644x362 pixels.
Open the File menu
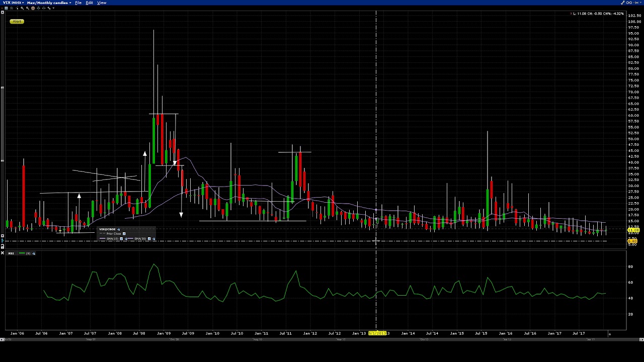coord(78,3)
